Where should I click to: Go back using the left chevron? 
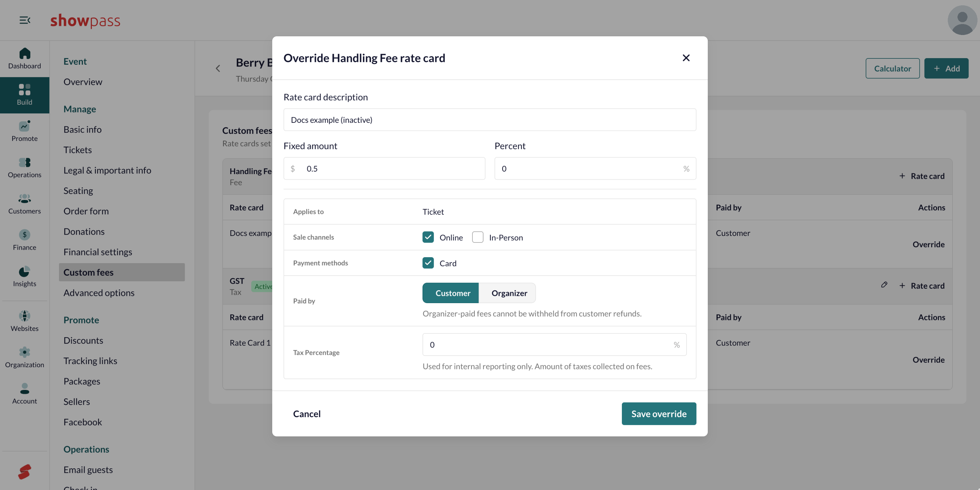(x=218, y=68)
